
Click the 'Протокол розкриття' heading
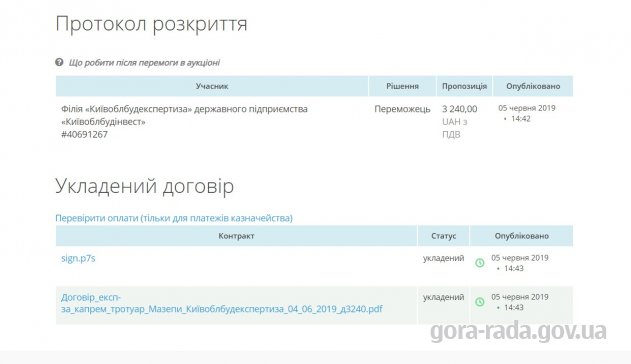151,24
